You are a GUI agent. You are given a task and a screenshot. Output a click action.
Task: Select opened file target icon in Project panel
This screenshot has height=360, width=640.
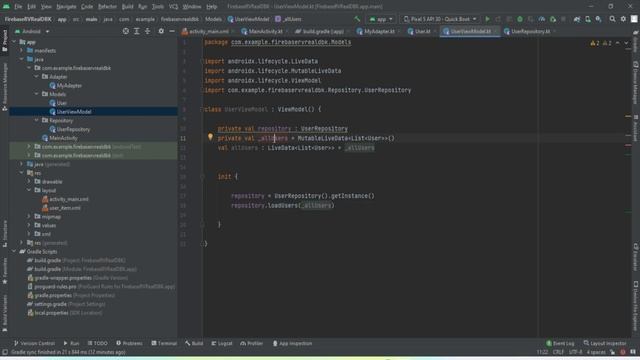coord(126,31)
